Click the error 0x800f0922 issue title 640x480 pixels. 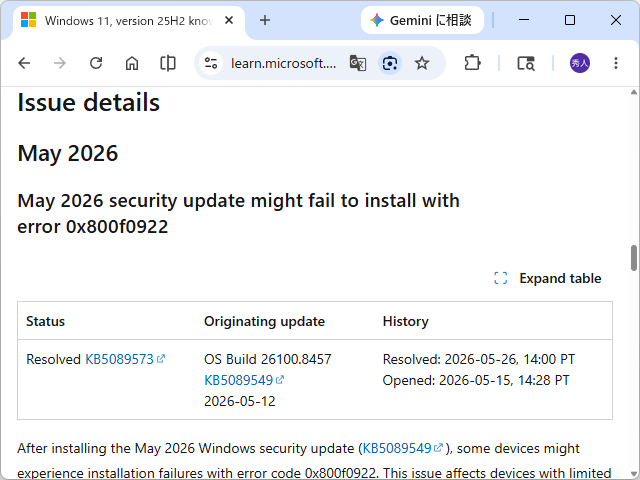[x=238, y=213]
